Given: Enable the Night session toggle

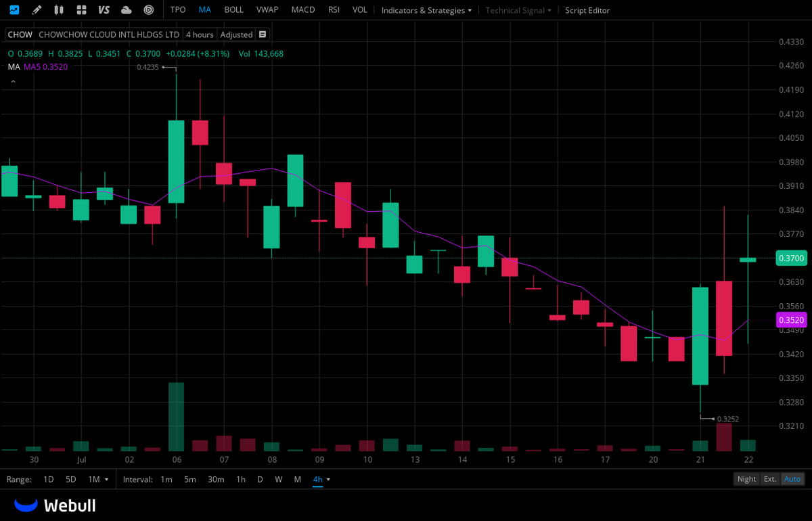Looking at the screenshot, I should click(747, 479).
